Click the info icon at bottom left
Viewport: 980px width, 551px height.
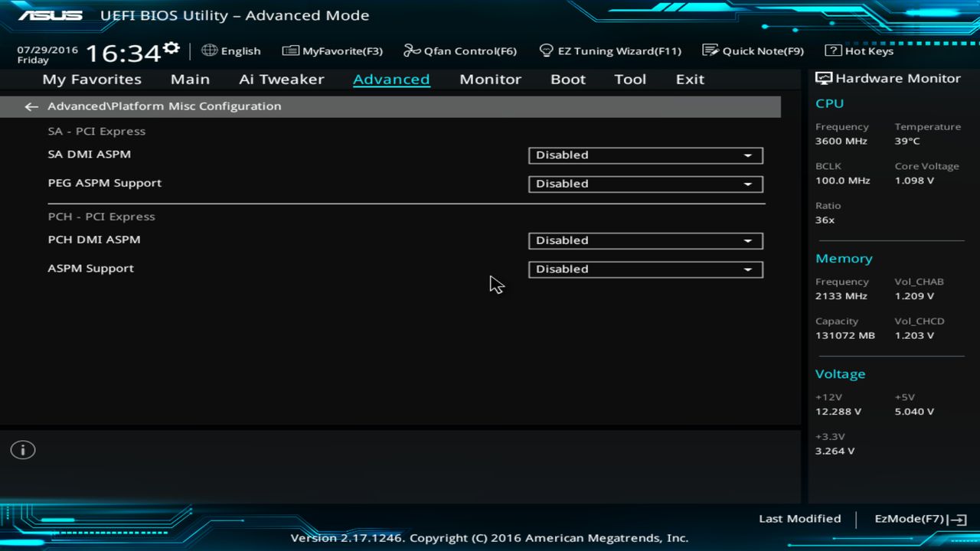pyautogui.click(x=22, y=450)
